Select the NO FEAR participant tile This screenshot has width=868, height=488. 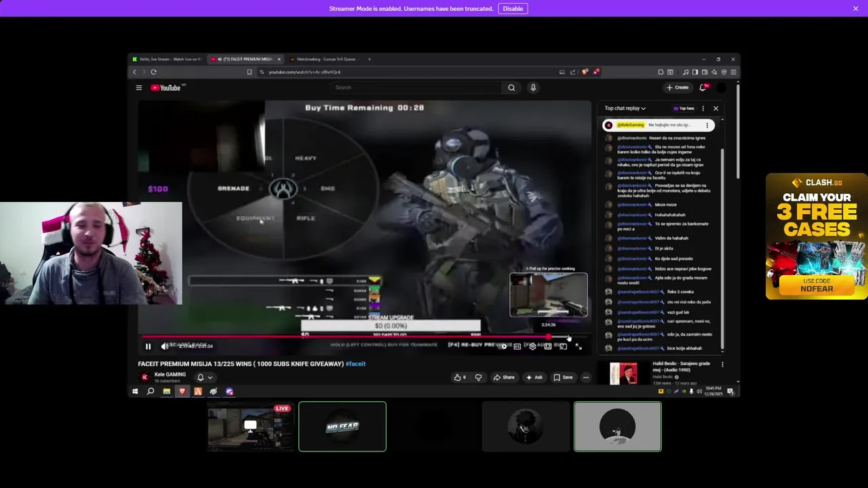(342, 426)
